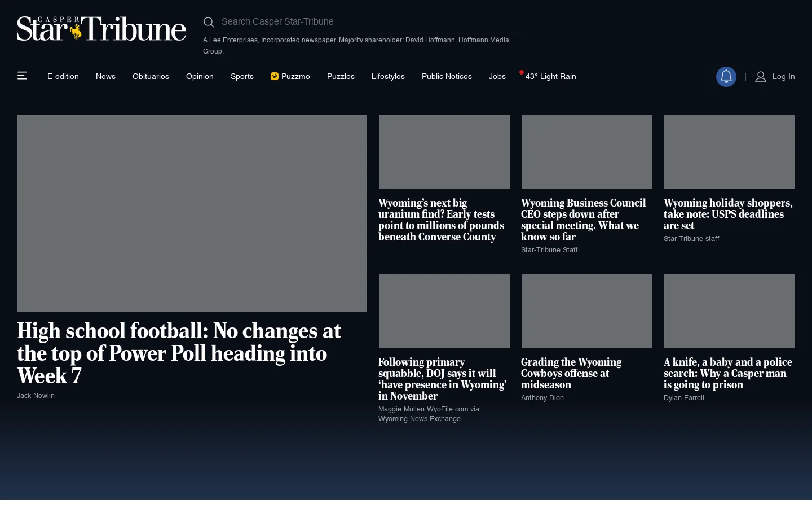Open the Jobs page
812x508 pixels.
(x=497, y=76)
